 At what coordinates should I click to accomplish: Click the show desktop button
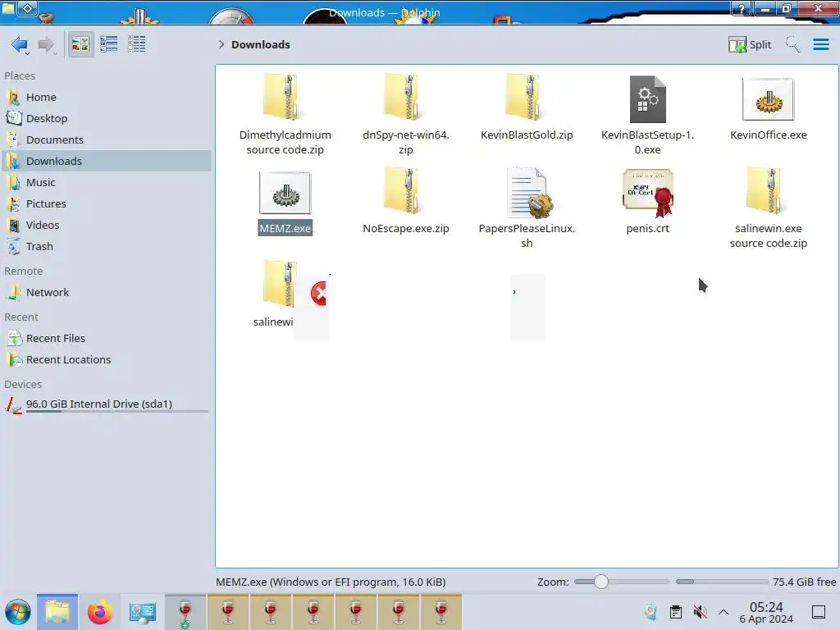[x=819, y=612]
